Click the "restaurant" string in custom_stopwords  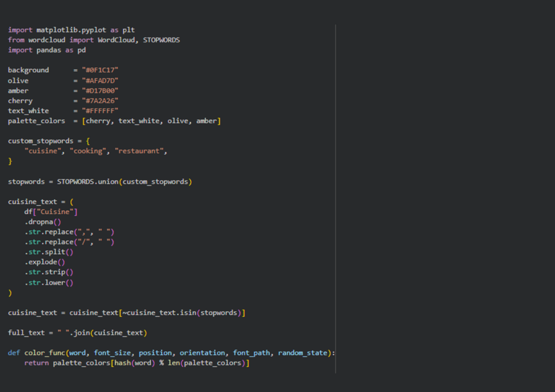(x=141, y=151)
